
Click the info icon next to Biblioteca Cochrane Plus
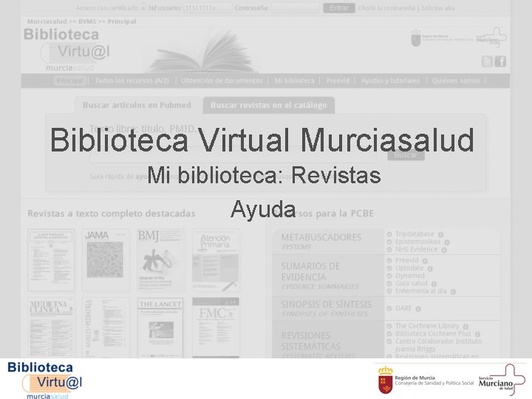[x=477, y=334]
